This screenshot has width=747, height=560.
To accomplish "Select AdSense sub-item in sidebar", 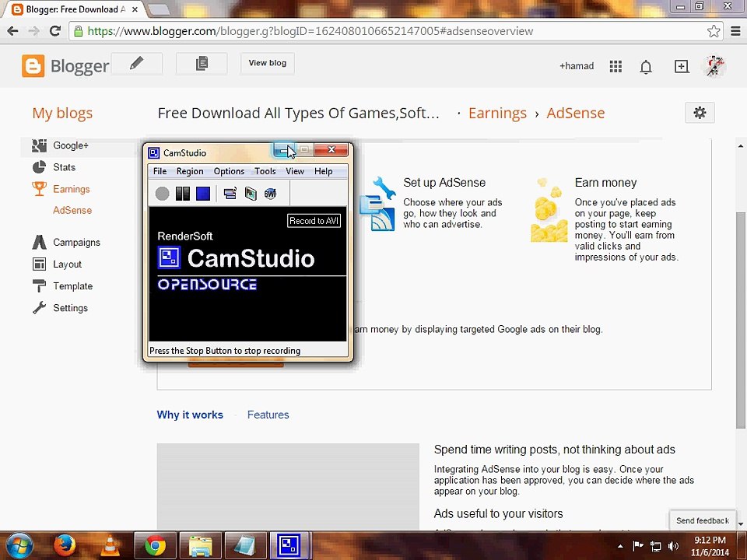I will tap(72, 211).
